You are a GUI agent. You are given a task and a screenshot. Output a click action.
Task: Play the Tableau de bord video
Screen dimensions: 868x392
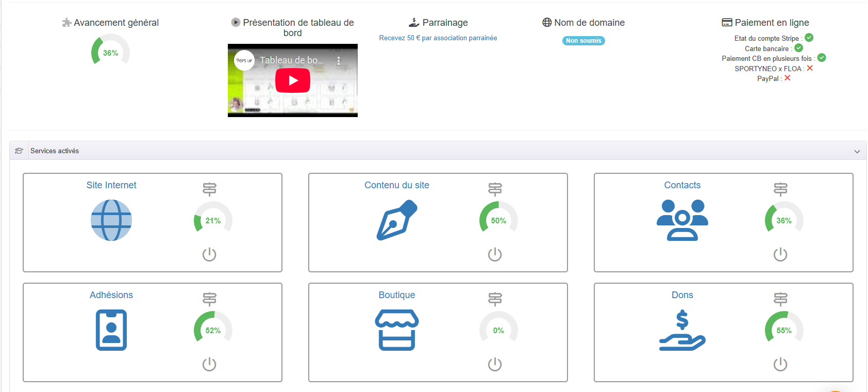click(293, 80)
